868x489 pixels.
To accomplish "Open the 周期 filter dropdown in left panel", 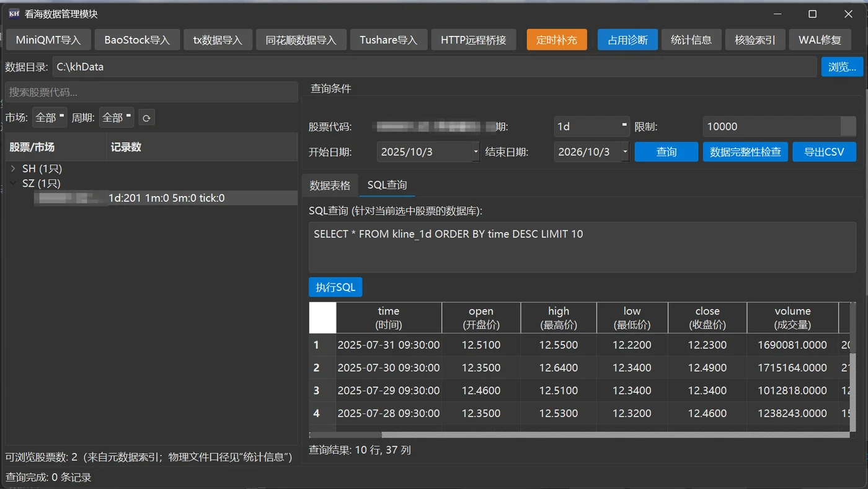I will [x=117, y=117].
